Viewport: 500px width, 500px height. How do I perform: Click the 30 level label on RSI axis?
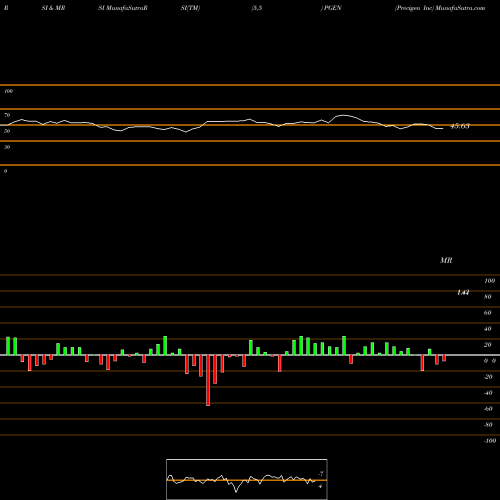click(x=7, y=147)
